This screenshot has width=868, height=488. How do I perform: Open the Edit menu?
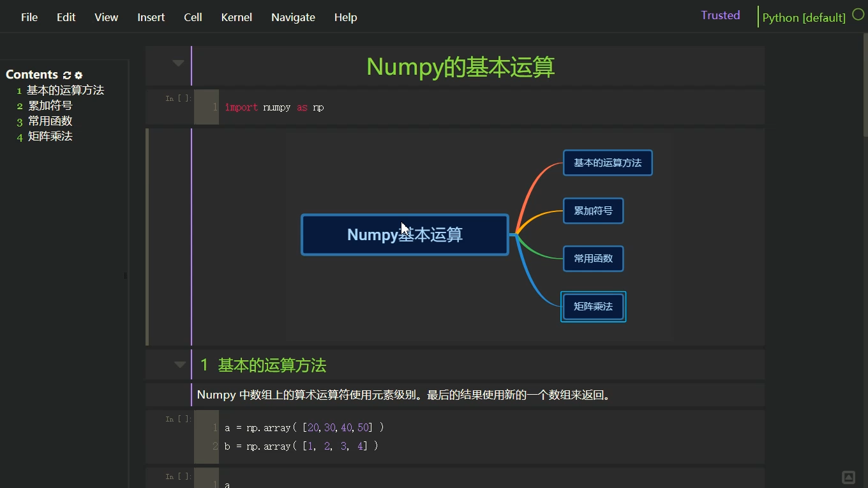[66, 17]
